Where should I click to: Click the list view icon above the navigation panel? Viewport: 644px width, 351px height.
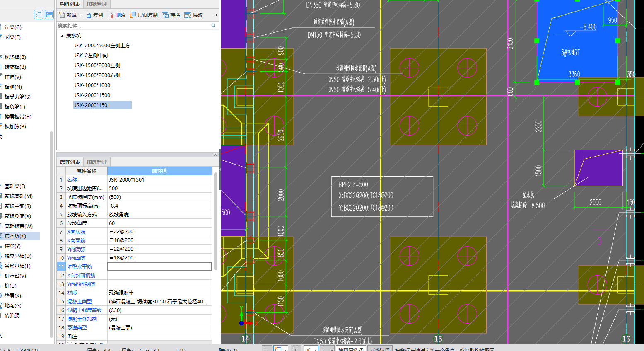[x=39, y=15]
